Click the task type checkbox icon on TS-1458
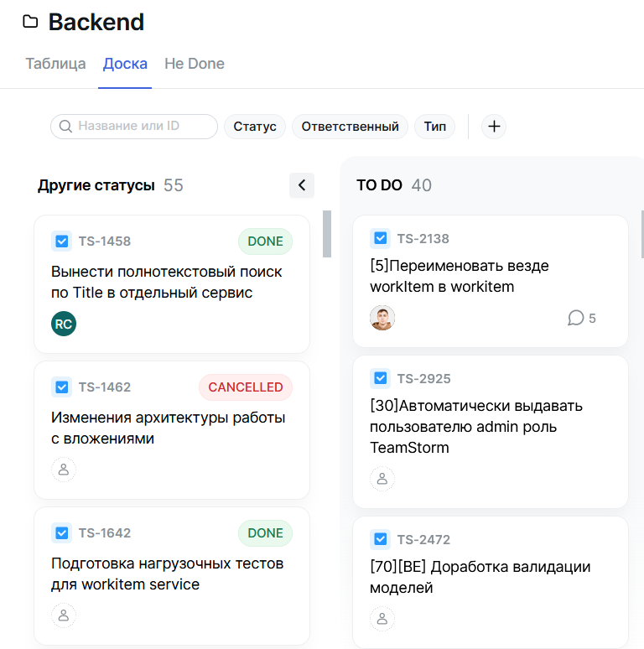The height and width of the screenshot is (649, 644). [x=61, y=241]
